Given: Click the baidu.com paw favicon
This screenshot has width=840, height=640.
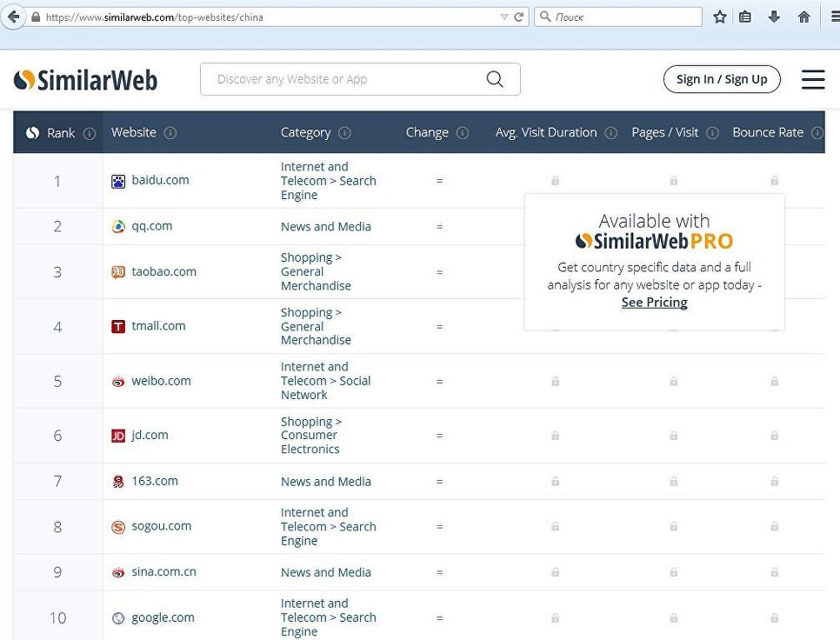Looking at the screenshot, I should pyautogui.click(x=118, y=181).
